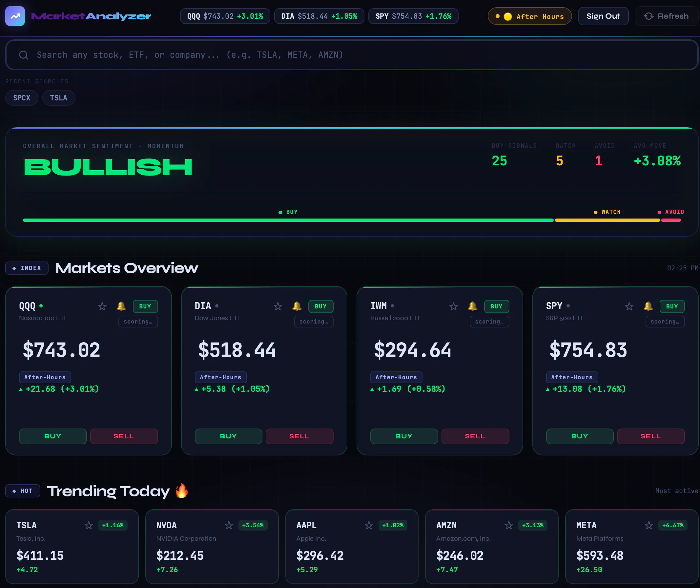
Task: Click the Buy Signals count 25
Action: point(499,161)
